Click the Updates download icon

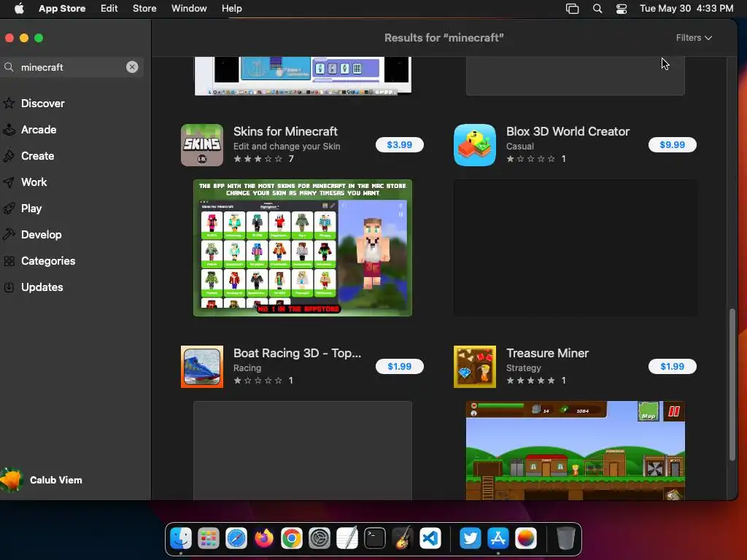point(9,287)
